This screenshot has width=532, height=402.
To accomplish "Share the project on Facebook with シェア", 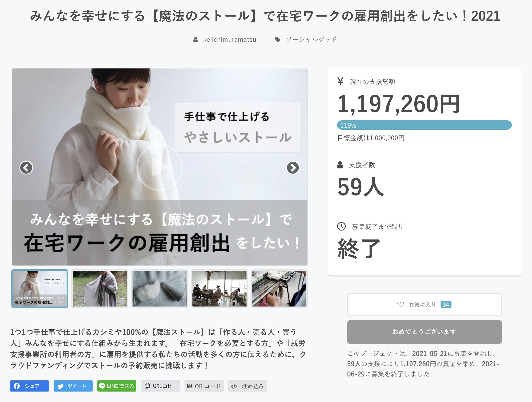I will click(x=29, y=386).
